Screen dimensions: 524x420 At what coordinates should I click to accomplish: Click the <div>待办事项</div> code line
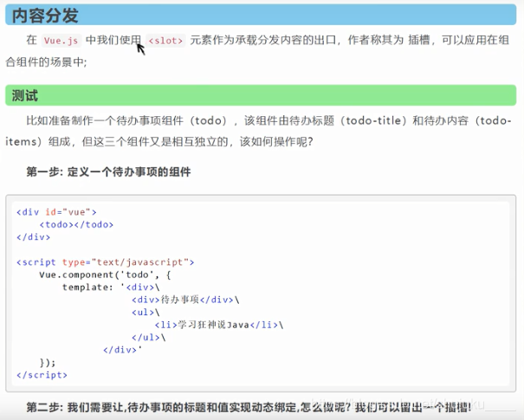pyautogui.click(x=185, y=300)
